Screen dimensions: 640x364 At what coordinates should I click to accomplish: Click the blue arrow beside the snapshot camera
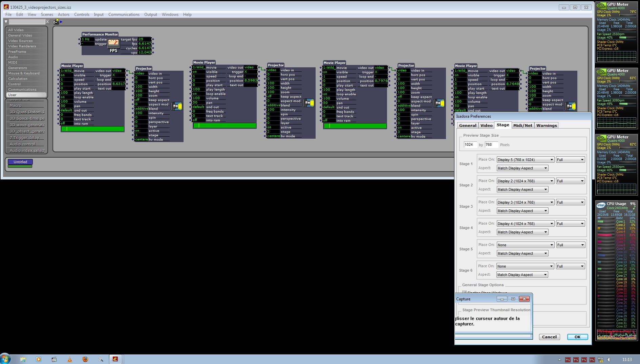click(x=61, y=22)
